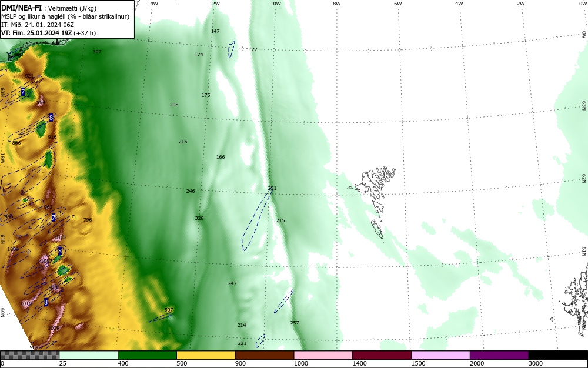Select the map value 166

coord(220,157)
